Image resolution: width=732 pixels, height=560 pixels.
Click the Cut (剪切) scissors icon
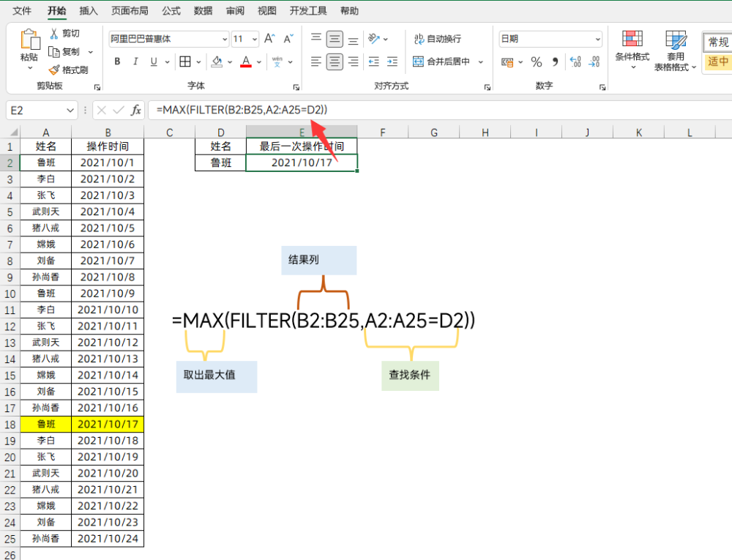coord(54,33)
